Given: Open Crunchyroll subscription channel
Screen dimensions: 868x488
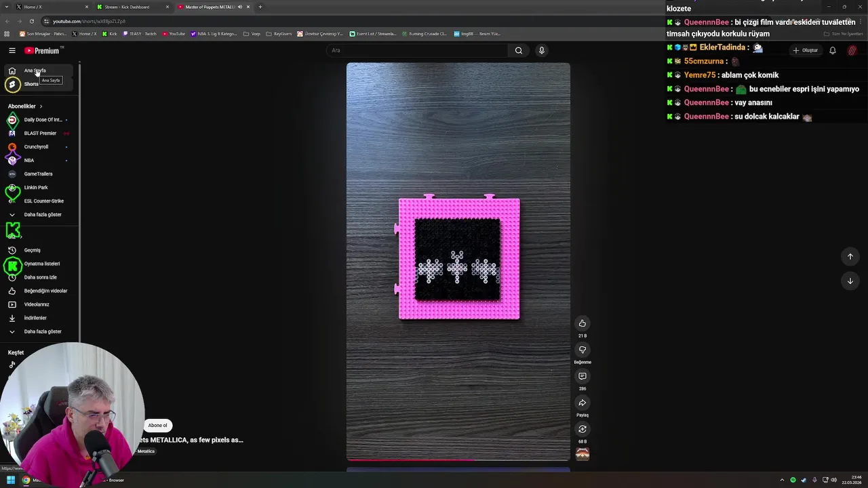Looking at the screenshot, I should coord(39,147).
